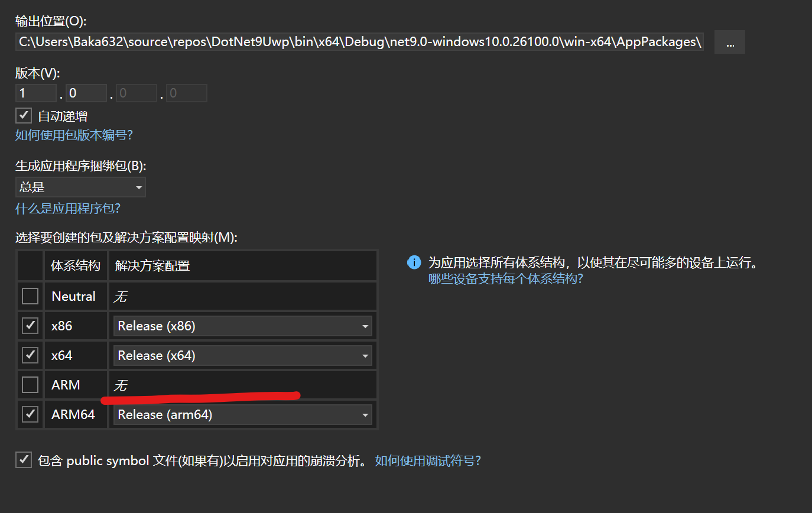The width and height of the screenshot is (812, 513).
Task: Expand the Release (x86) configuration dropdown
Action: pyautogui.click(x=242, y=326)
